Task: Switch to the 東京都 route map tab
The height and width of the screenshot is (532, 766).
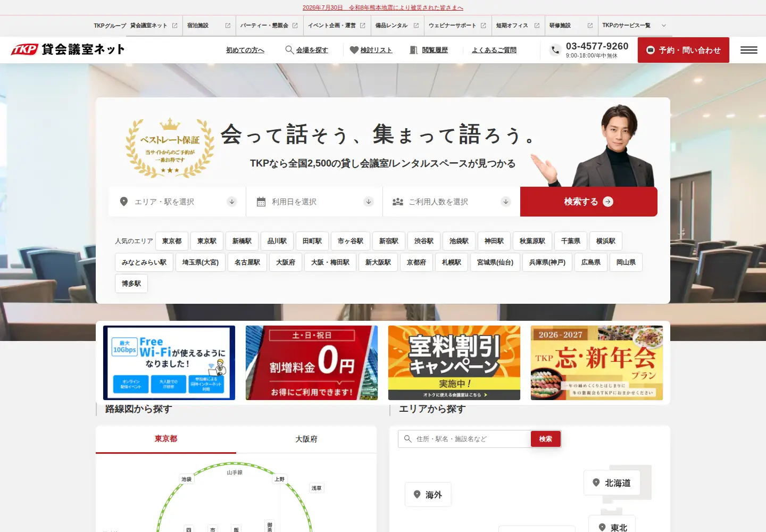Action: [x=166, y=439]
